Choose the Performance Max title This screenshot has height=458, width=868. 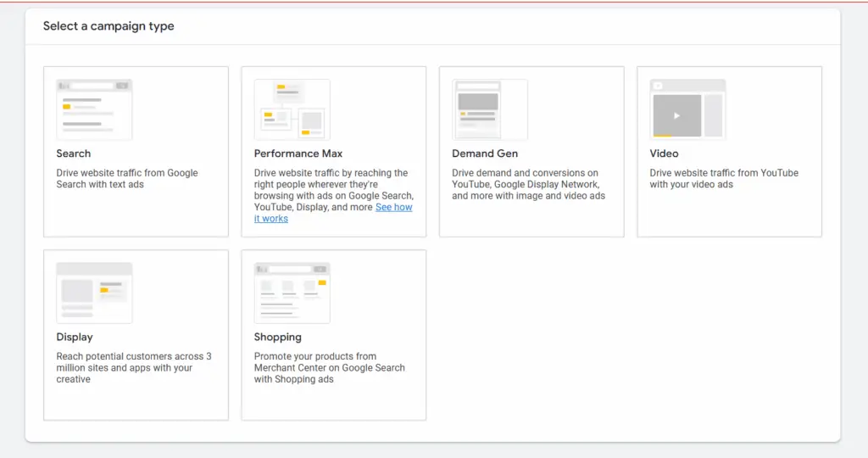tap(298, 154)
